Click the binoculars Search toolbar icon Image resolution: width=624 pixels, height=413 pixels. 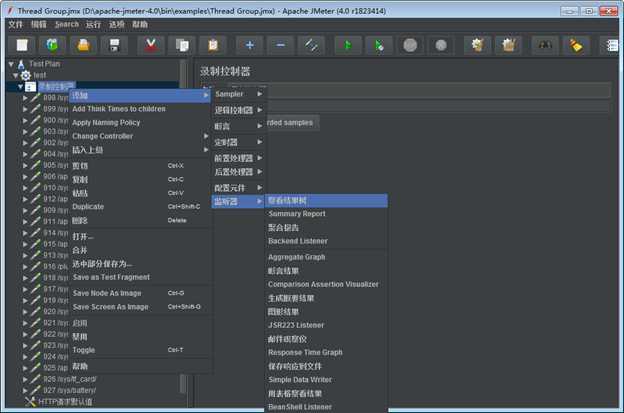coord(545,45)
